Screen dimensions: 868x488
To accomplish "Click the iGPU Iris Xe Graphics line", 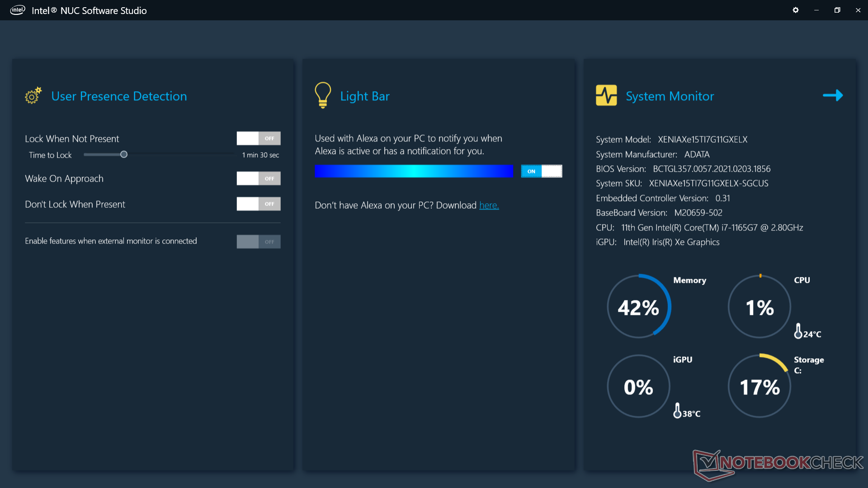I will [x=658, y=242].
